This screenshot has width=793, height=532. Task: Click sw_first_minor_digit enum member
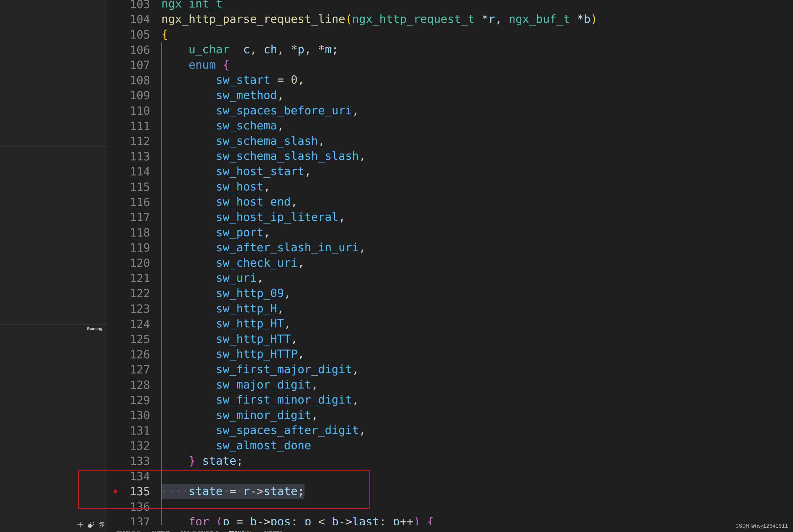tap(284, 400)
